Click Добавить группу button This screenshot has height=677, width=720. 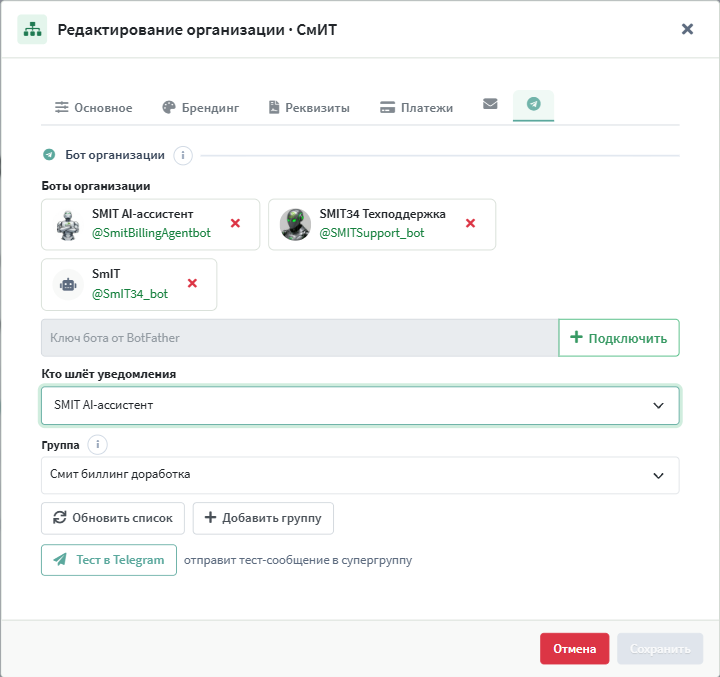tap(263, 518)
